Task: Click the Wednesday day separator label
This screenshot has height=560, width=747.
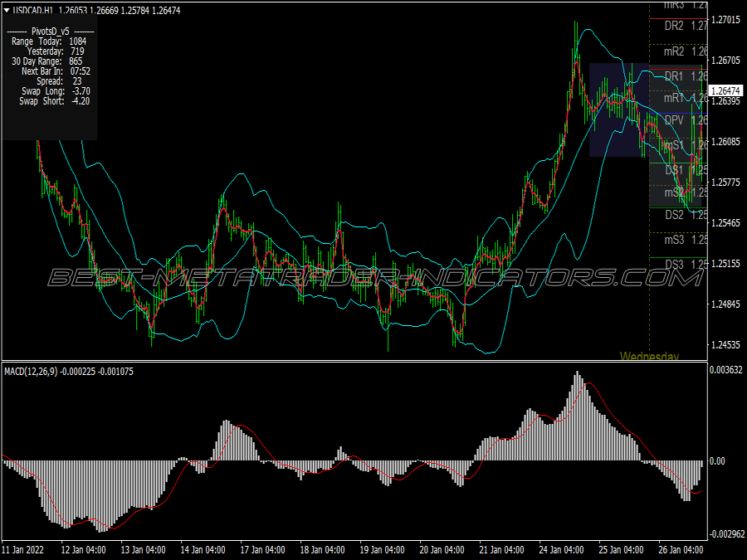Action: (x=649, y=356)
